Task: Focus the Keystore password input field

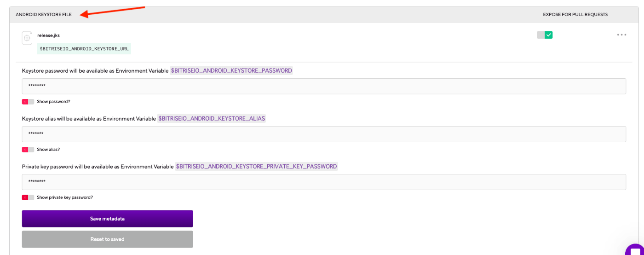Action: tap(324, 86)
